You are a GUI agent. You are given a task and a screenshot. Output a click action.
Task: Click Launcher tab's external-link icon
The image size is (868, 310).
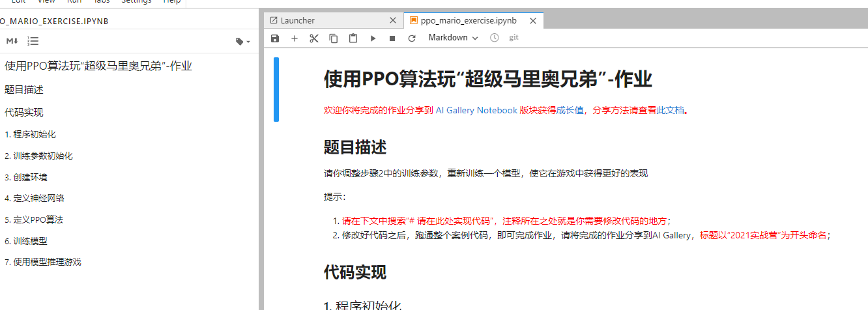274,20
